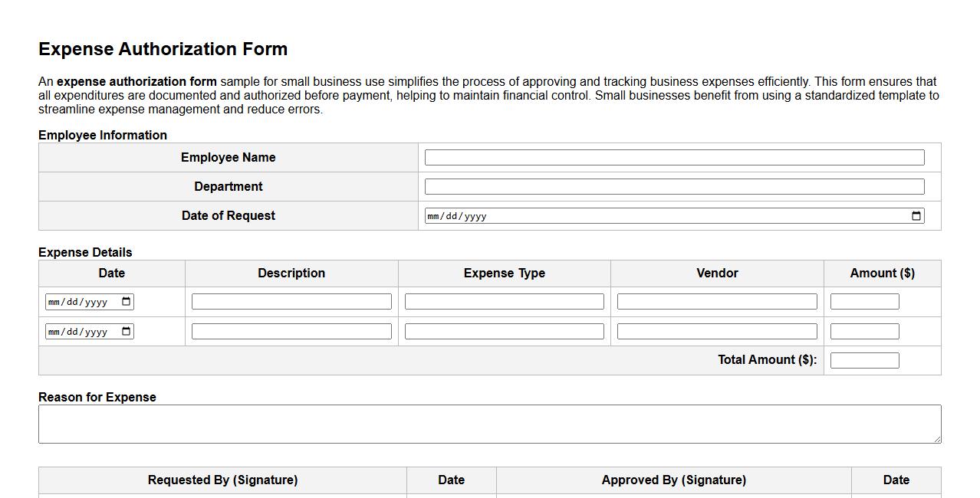
Task: Click the Reason for Expense text area
Action: click(x=489, y=423)
